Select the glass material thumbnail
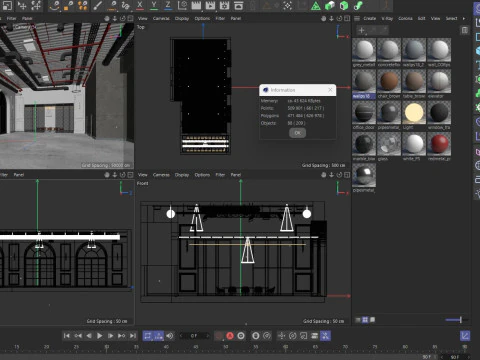Viewport: 480px width, 360px height. [x=389, y=144]
